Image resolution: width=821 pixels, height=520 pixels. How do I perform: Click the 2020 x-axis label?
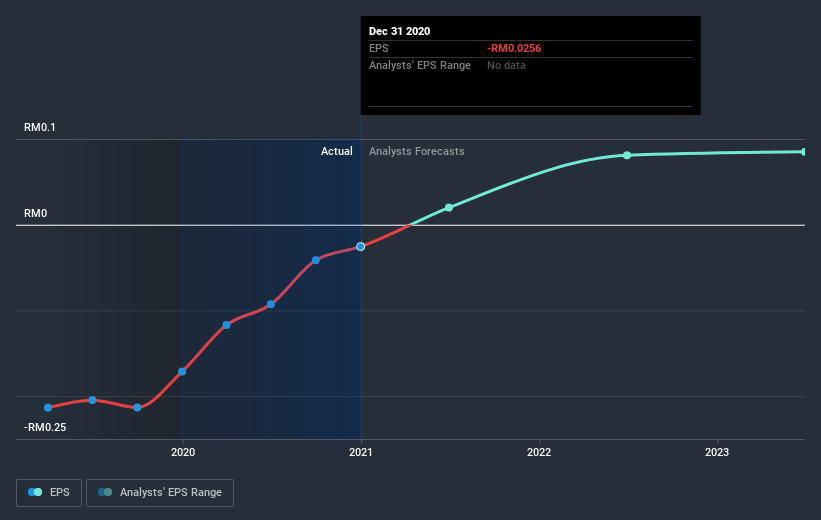183,452
